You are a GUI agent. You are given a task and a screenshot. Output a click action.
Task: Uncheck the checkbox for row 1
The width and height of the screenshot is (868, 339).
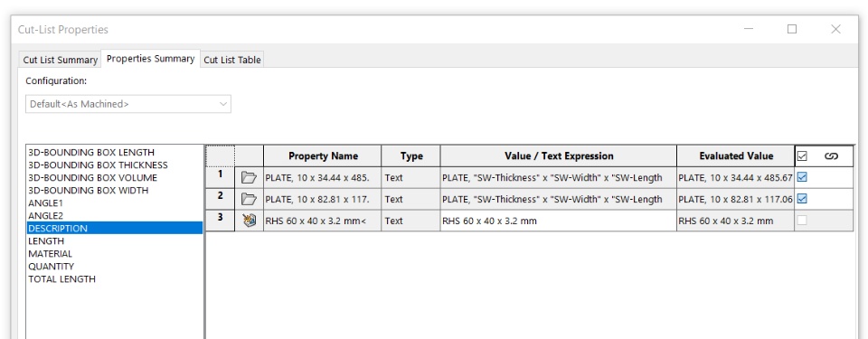[802, 177]
